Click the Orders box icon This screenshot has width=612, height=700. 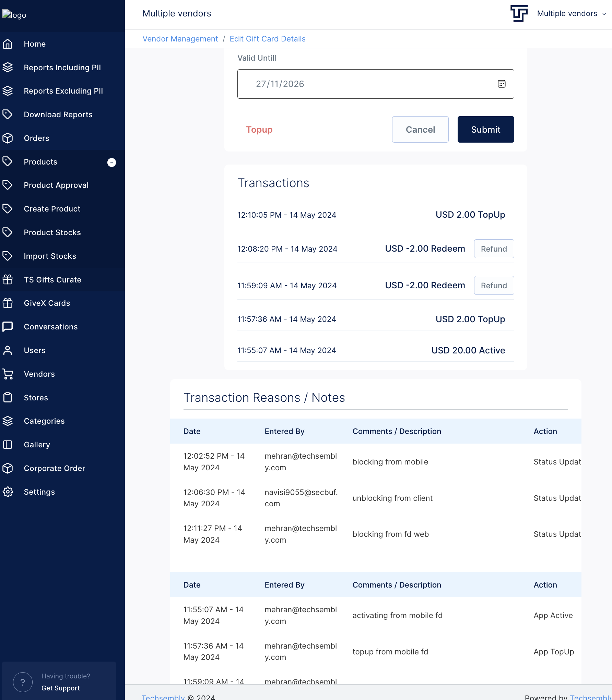pos(8,138)
